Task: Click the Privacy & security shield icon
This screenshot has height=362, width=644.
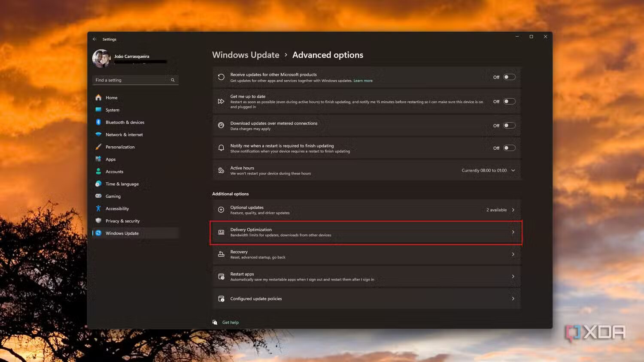Action: click(98, 221)
